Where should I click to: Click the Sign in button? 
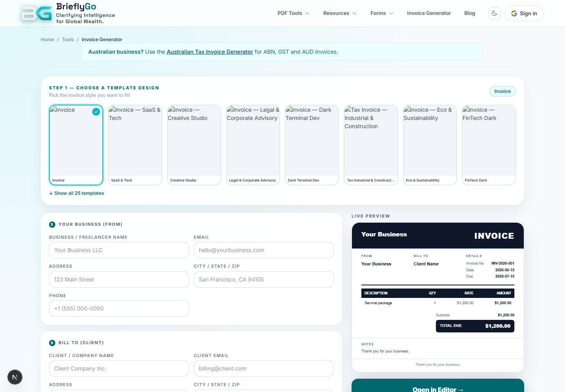[x=524, y=13]
